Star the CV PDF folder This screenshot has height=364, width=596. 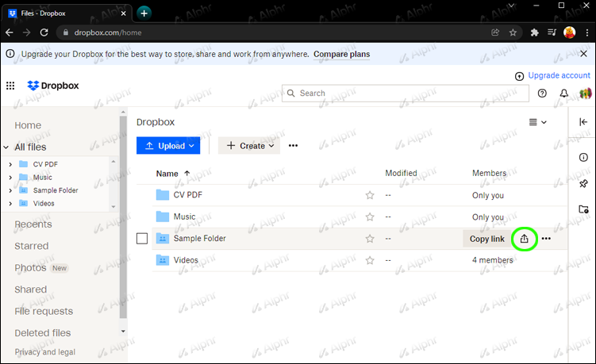[x=370, y=195]
